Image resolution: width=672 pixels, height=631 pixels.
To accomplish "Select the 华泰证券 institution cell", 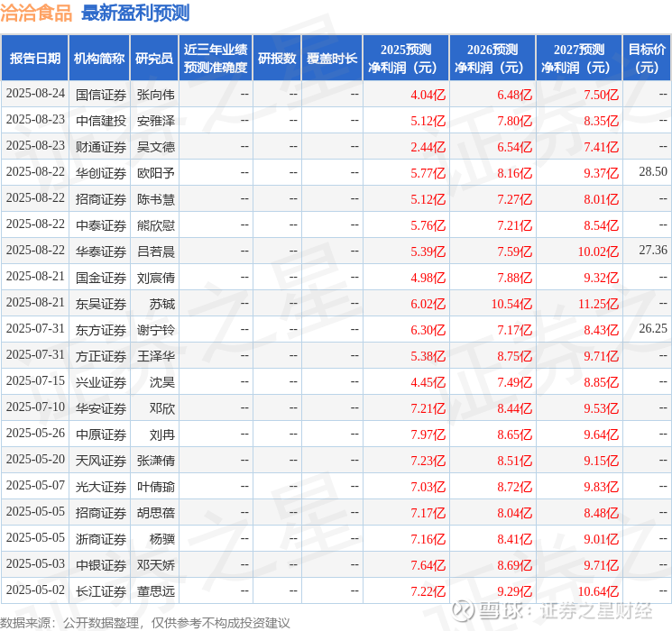I will point(101,251).
